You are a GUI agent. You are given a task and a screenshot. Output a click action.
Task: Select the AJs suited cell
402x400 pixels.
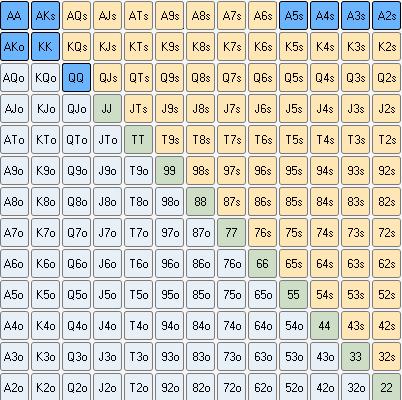(x=107, y=15)
